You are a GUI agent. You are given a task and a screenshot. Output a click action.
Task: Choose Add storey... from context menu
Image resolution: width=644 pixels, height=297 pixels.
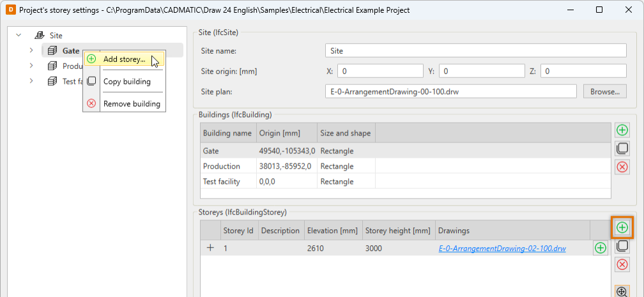tap(124, 59)
